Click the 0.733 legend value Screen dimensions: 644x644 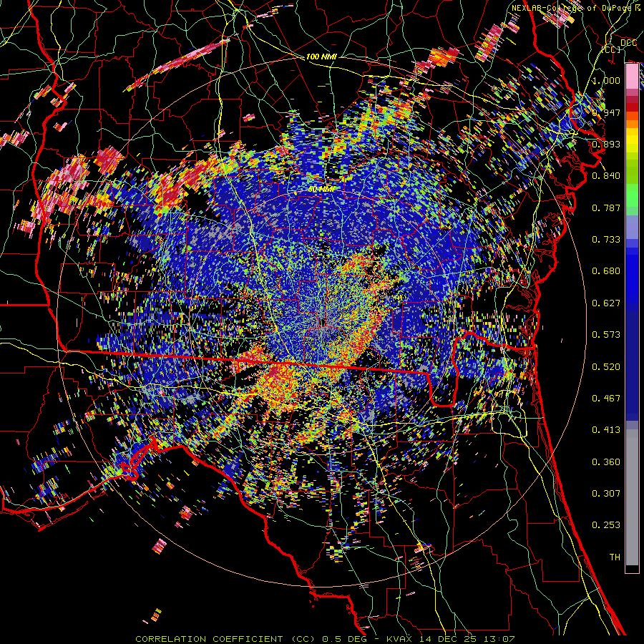coord(606,240)
